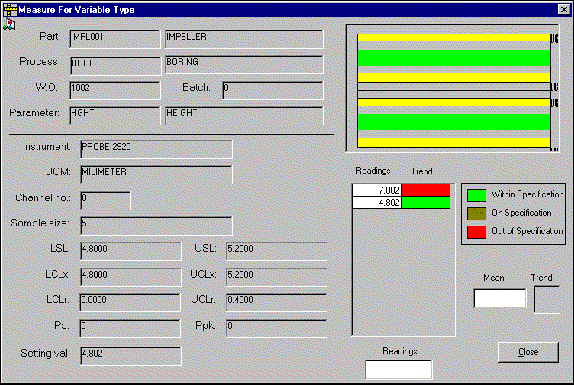Click the Channel no. field
Viewport: 574px width, 385px height.
click(x=105, y=200)
